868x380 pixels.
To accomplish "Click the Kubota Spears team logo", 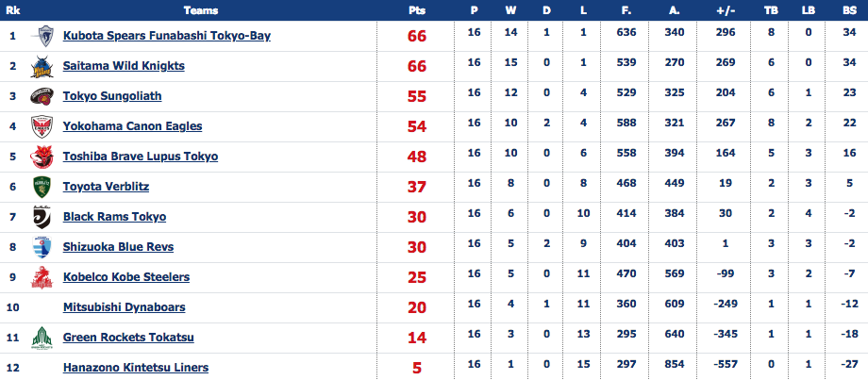I will pyautogui.click(x=42, y=36).
